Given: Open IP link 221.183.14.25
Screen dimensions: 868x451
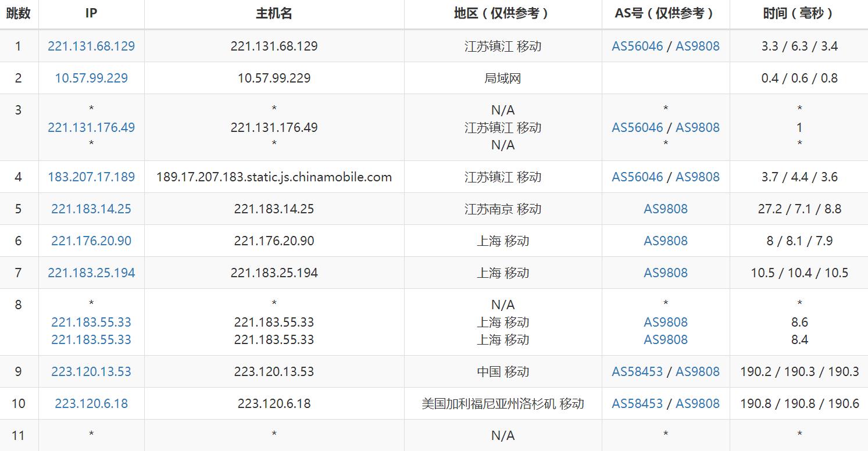Looking at the screenshot, I should [x=91, y=209].
